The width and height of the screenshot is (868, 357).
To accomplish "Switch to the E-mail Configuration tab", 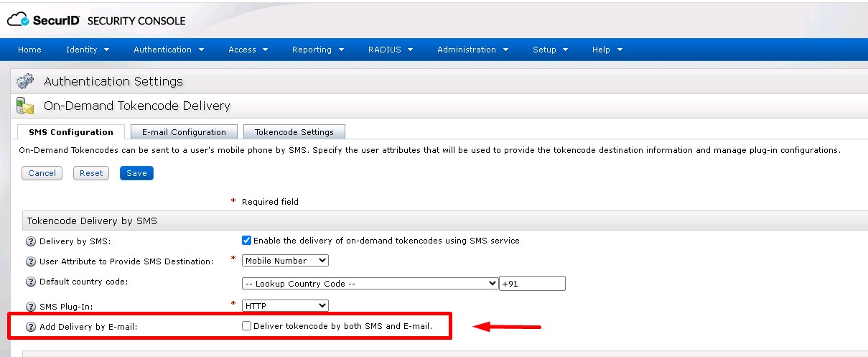I will click(184, 132).
